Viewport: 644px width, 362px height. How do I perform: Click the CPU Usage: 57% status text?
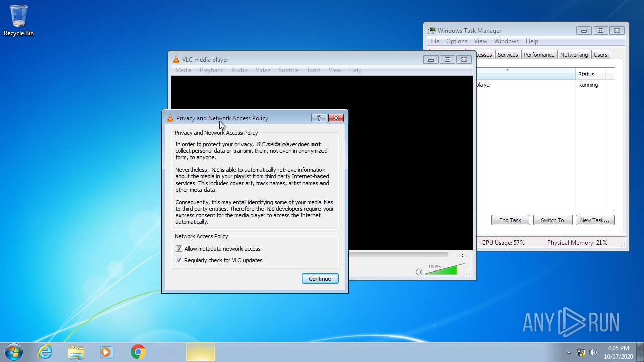pyautogui.click(x=503, y=243)
